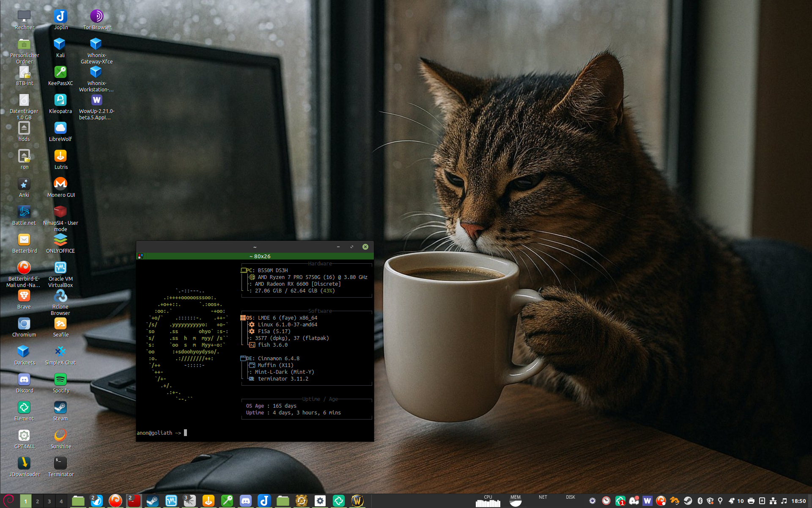Screen dimensions: 812x508
Task: Select the Element desktop icon
Action: tap(24, 411)
